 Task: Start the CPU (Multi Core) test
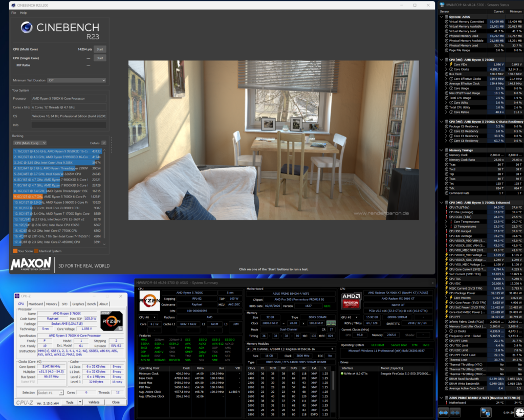(100, 49)
